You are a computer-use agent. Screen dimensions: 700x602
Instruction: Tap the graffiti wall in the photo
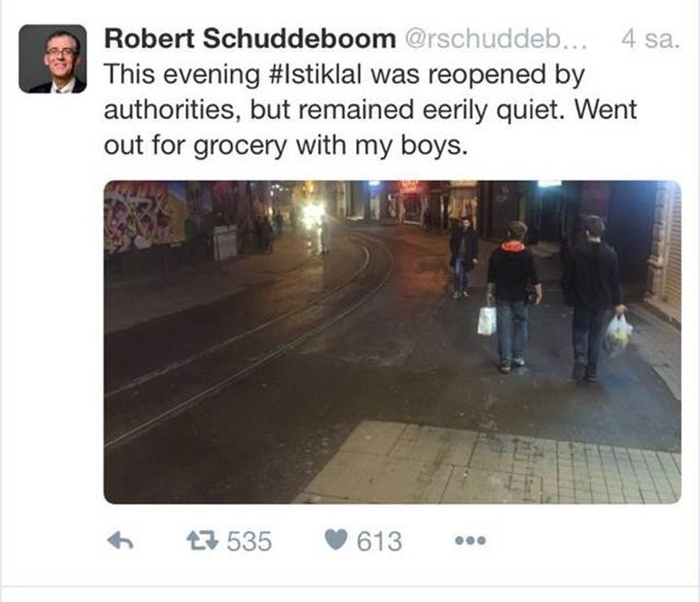147,216
